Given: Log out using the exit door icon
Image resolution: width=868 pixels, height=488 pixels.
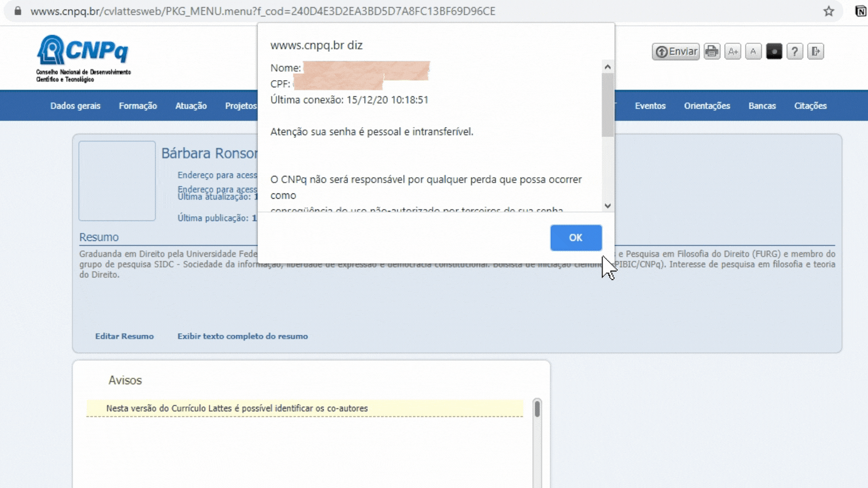Looking at the screenshot, I should pos(816,51).
